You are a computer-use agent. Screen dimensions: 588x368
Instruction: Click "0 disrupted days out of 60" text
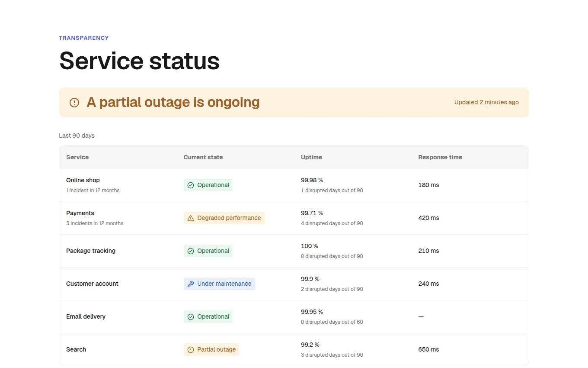tap(332, 322)
